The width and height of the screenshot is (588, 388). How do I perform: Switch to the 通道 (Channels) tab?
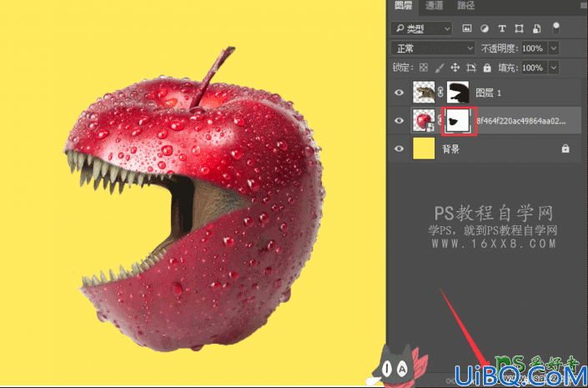[x=434, y=5]
